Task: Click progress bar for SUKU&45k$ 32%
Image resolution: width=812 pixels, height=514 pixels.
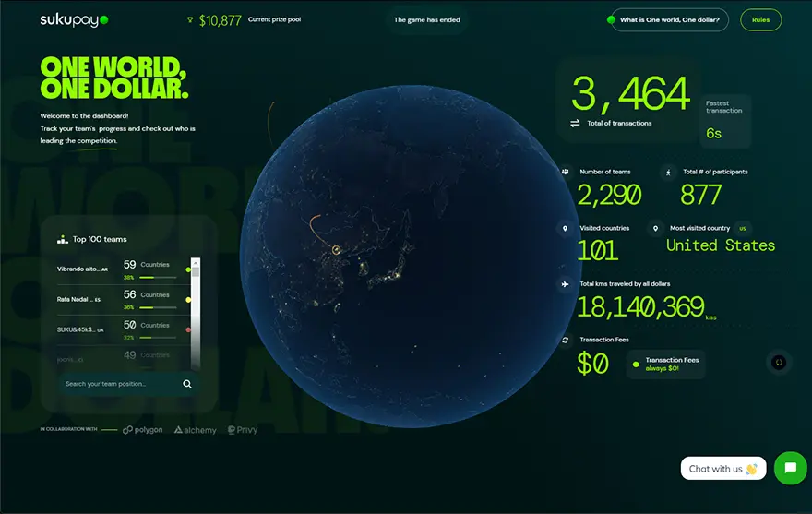Action: [158, 338]
